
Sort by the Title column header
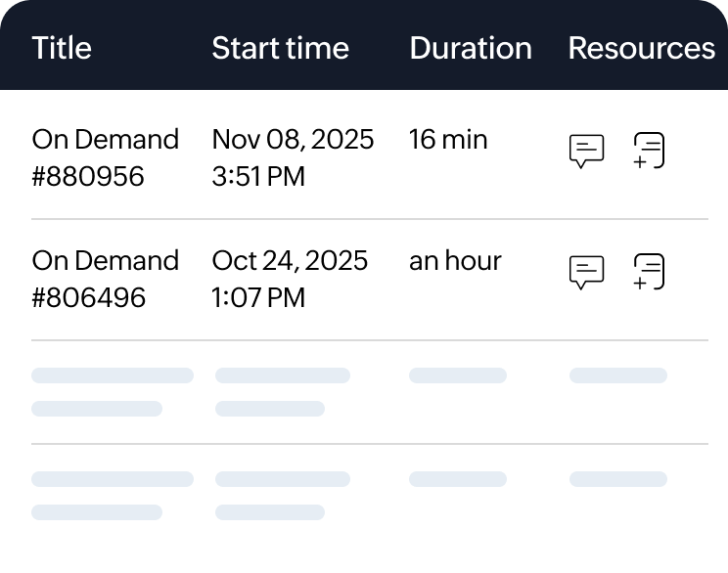(x=62, y=48)
